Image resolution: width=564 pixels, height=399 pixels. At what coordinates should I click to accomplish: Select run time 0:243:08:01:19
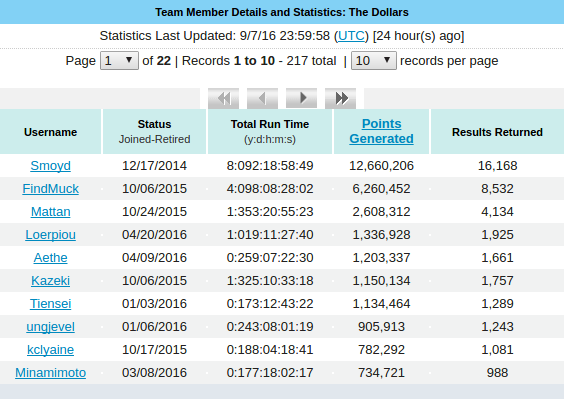(270, 327)
